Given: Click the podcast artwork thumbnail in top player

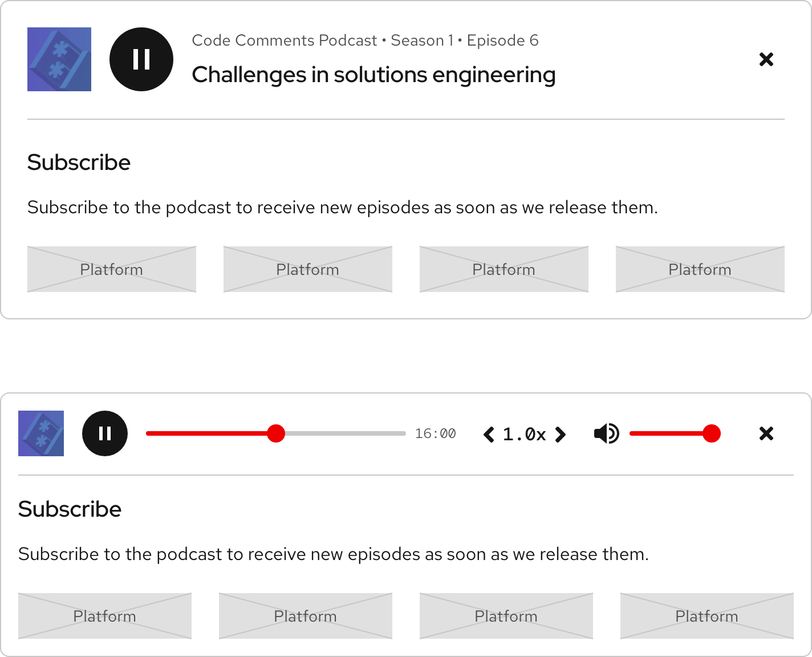Looking at the screenshot, I should (59, 59).
